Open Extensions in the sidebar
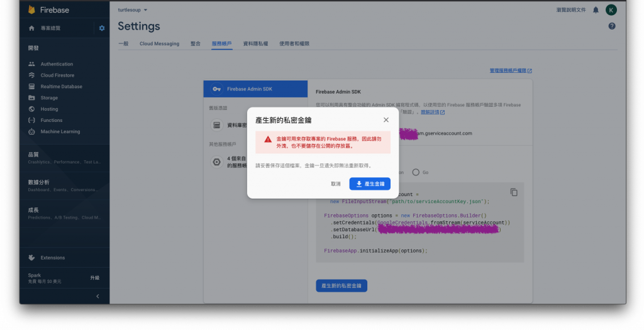Viewport: 644px width, 330px height. [53, 258]
